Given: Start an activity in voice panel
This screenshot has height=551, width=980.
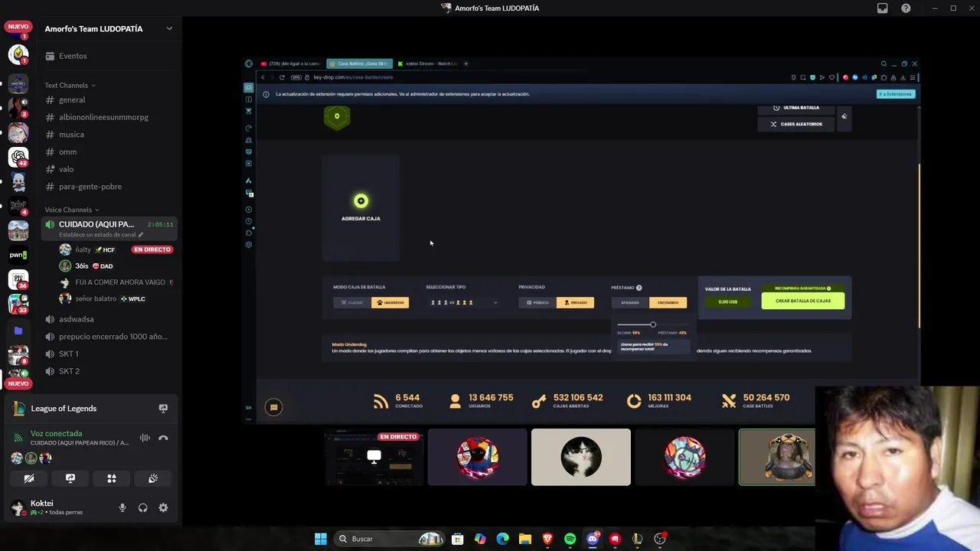Looking at the screenshot, I should click(112, 478).
